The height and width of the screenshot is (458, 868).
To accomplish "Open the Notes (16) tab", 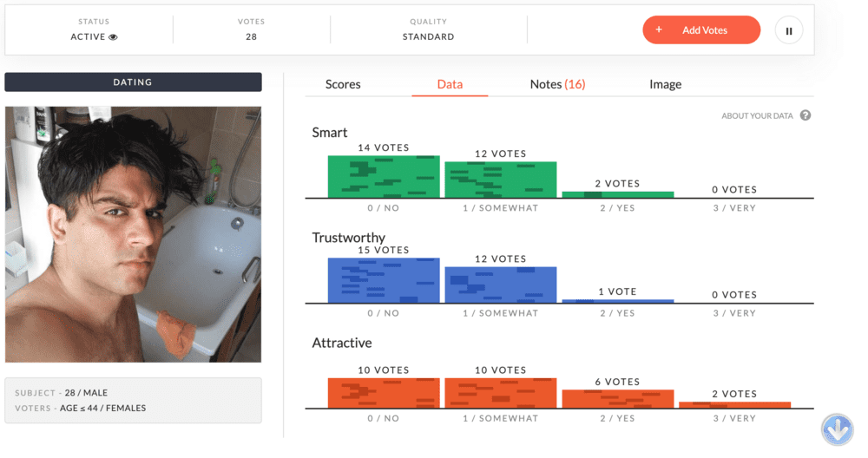I will (557, 85).
